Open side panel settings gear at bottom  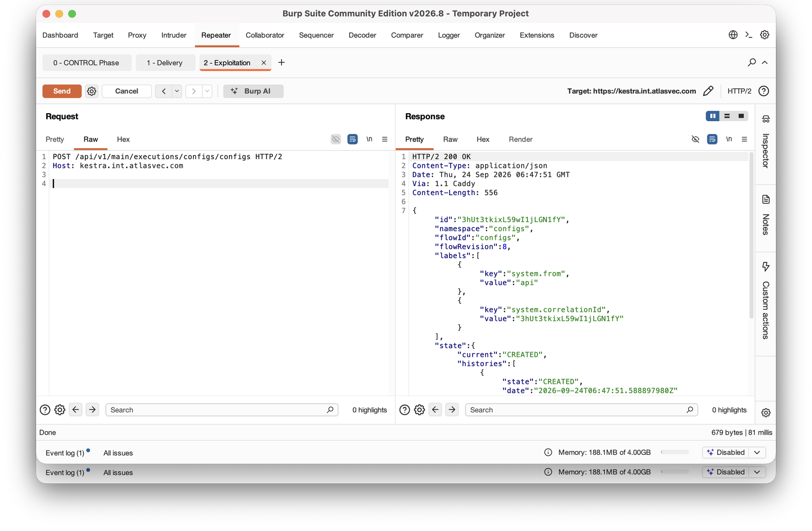(765, 413)
